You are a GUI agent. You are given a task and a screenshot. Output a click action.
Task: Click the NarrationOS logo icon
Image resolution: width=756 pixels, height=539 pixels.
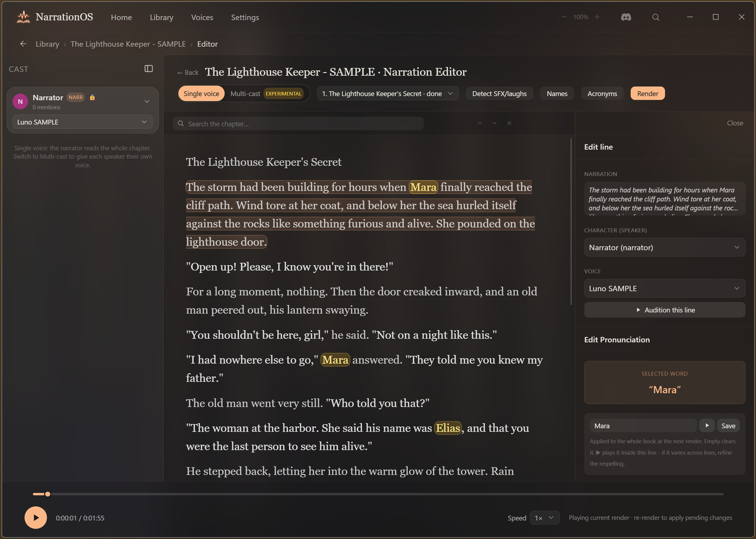coord(23,17)
